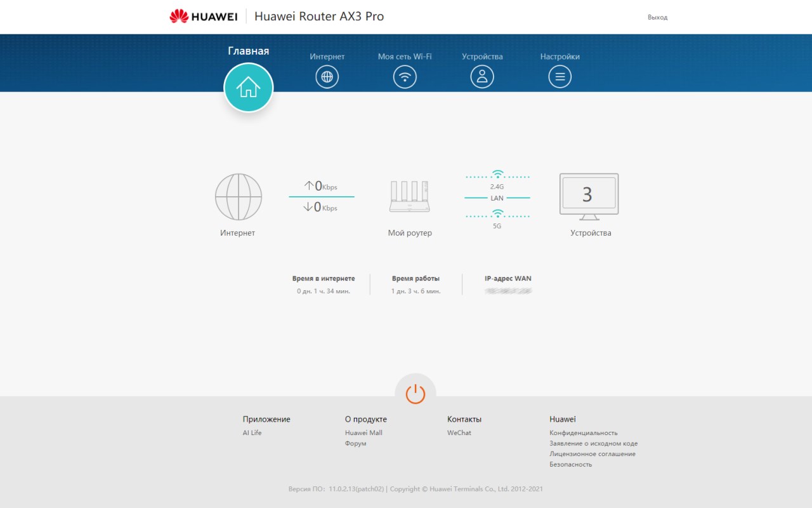Click the Wi-Fi icon under Моя сеть Wi-Fi

pos(405,77)
